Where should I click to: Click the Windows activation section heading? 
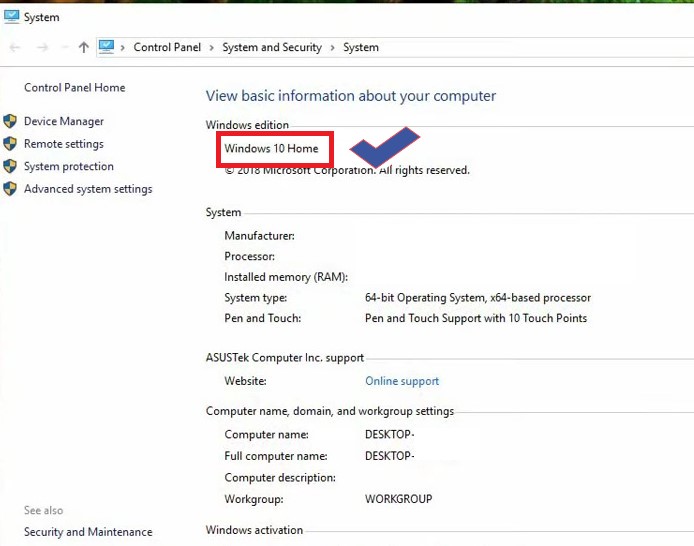point(254,530)
